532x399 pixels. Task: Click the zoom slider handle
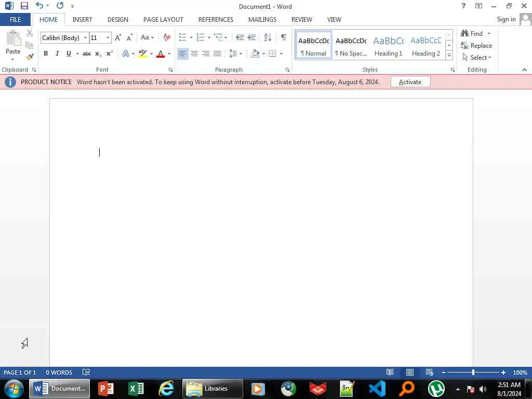pyautogui.click(x=473, y=373)
